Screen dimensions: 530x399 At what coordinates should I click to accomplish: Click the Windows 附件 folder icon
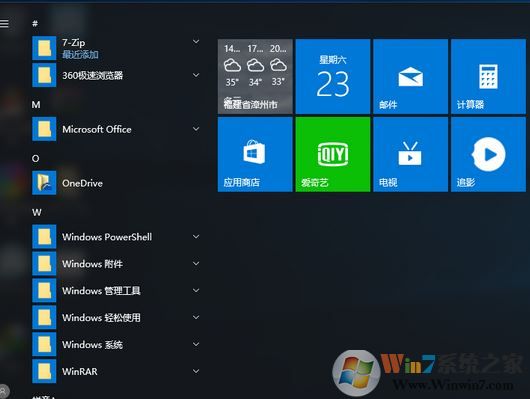tap(44, 263)
